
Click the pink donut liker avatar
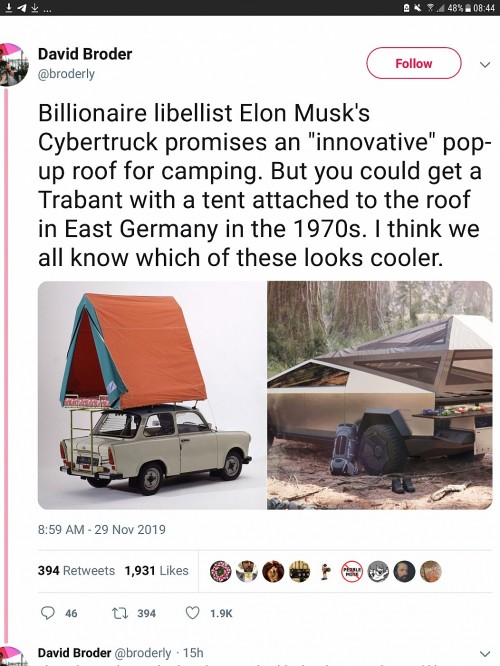tap(221, 571)
